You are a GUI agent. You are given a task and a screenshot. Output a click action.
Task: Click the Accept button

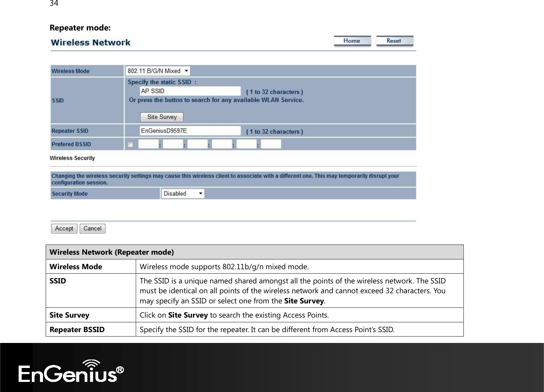coord(64,229)
